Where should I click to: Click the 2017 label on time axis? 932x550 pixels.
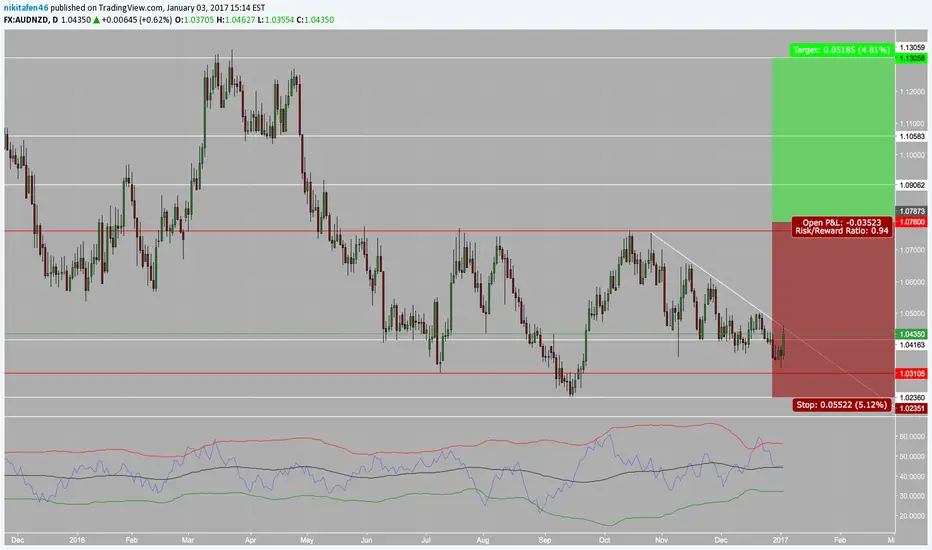(x=780, y=540)
